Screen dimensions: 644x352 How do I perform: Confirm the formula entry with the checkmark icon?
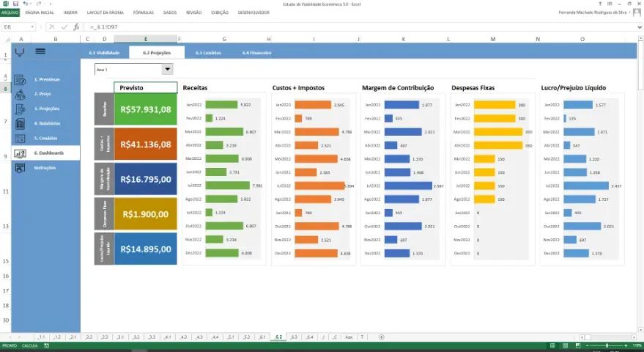tap(64, 26)
